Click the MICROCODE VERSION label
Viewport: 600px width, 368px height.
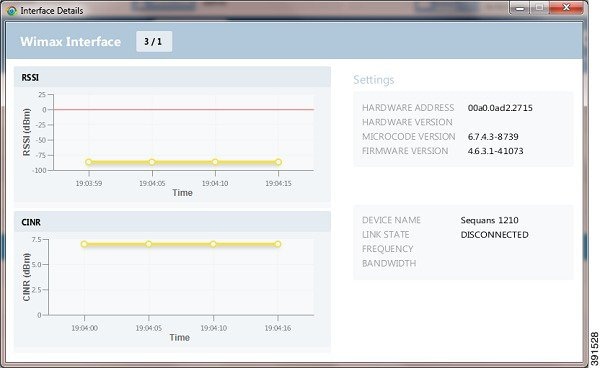(x=409, y=137)
